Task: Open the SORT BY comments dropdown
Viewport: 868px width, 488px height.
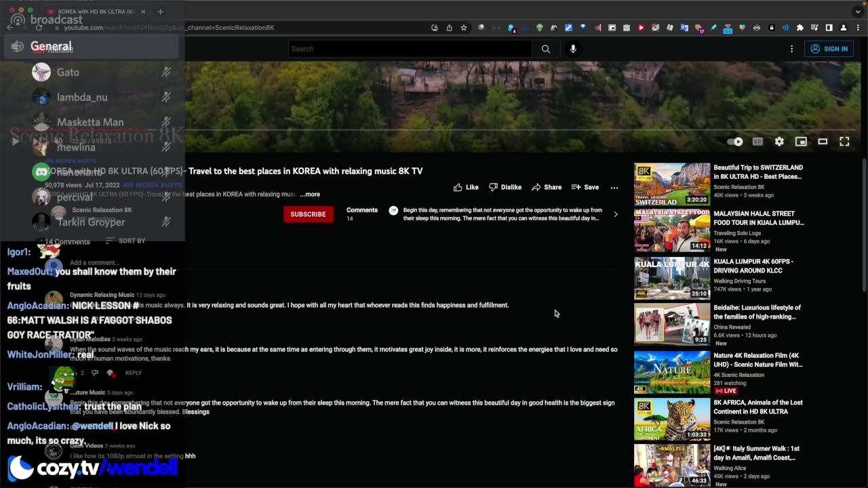Action: point(125,241)
